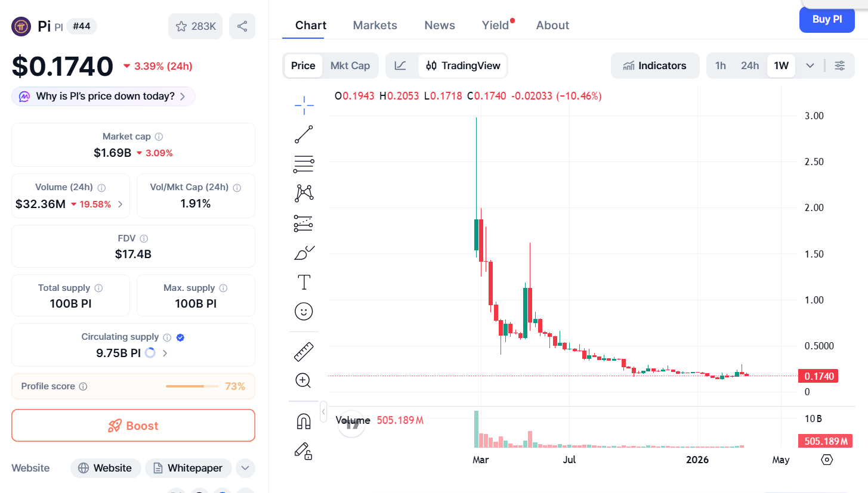Select the measure ruler tool
This screenshot has height=493, width=868.
[304, 351]
